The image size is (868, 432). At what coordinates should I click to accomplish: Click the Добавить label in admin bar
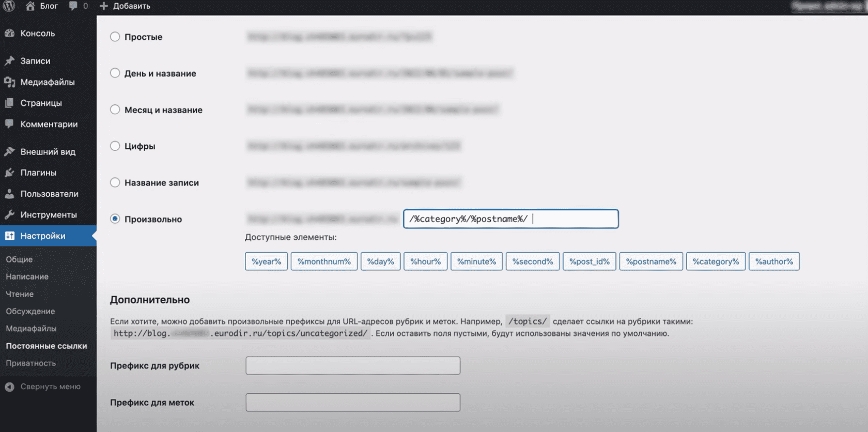pyautogui.click(x=132, y=6)
